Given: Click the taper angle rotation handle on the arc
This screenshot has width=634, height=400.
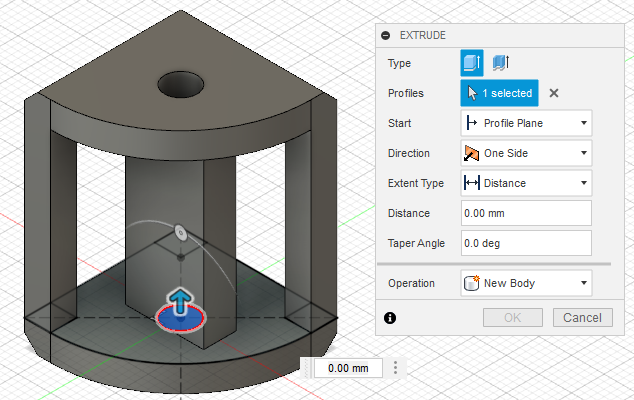Looking at the screenshot, I should click(x=181, y=233).
